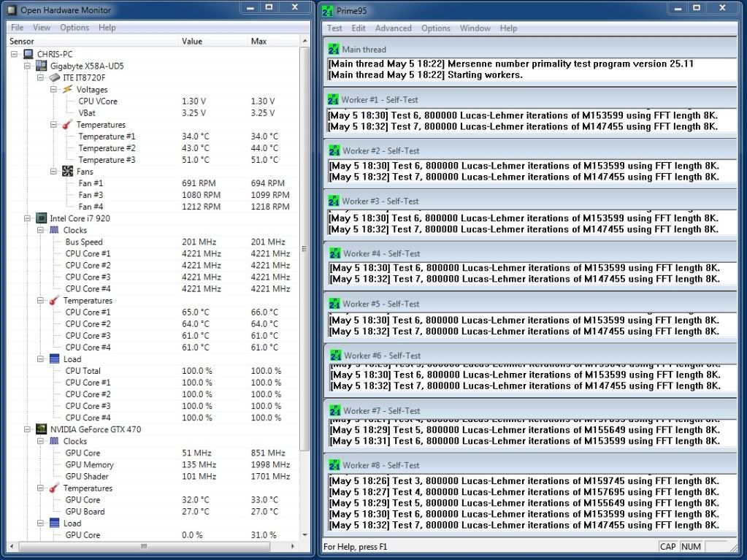
Task: Click the Intel Core i7 920 CPU icon
Action: pos(42,218)
